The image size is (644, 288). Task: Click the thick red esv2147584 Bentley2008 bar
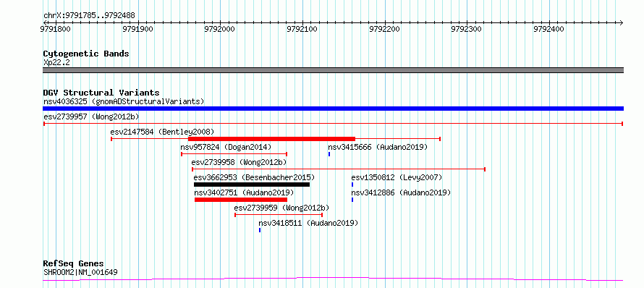tap(271, 138)
